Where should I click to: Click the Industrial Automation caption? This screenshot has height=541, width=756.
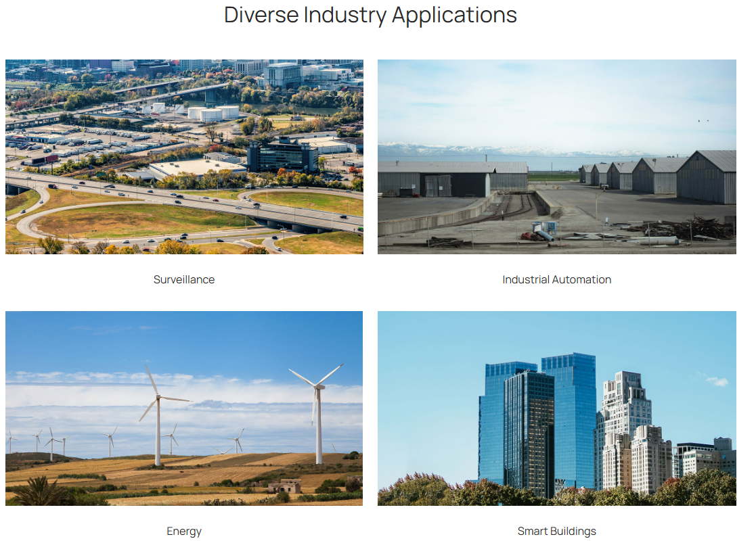(556, 279)
